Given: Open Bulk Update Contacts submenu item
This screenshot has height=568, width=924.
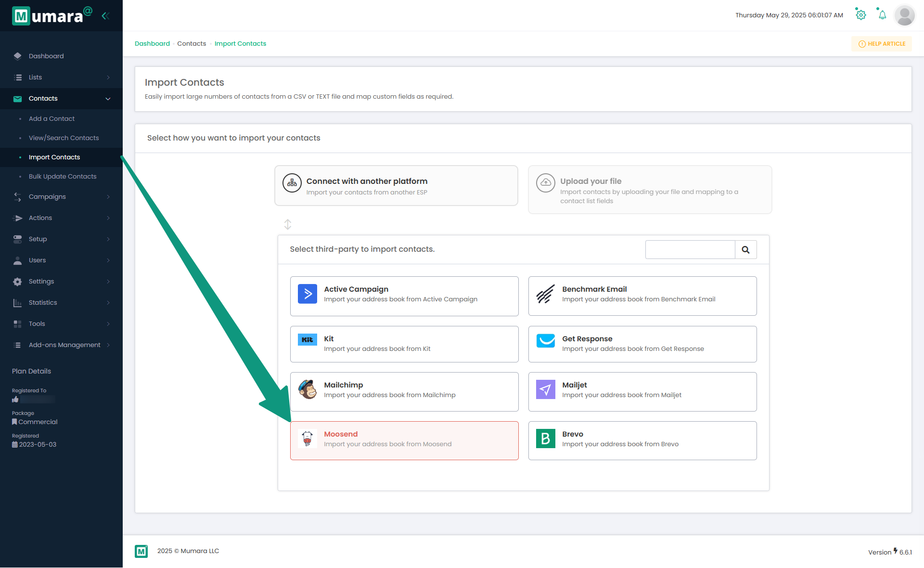Looking at the screenshot, I should [x=63, y=177].
